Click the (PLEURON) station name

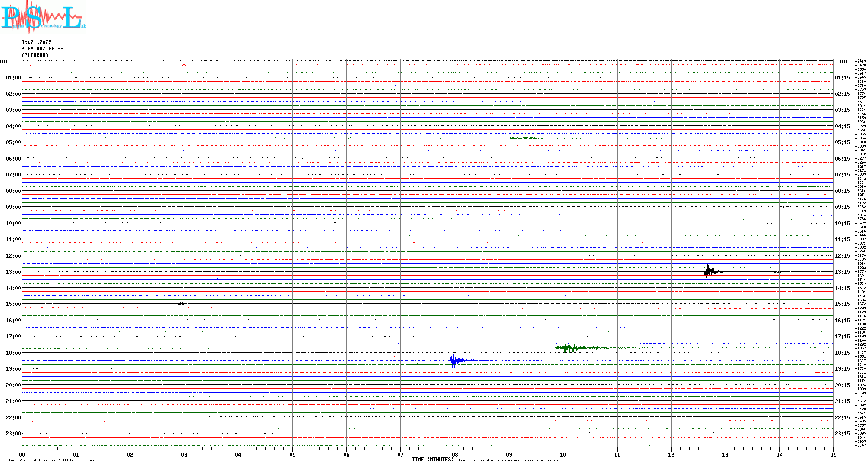coord(35,55)
